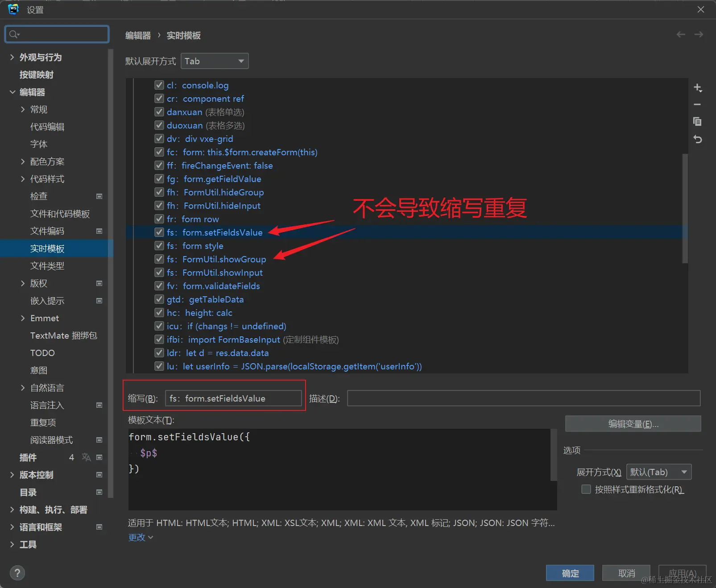Expand the 构建、执行、部署 tree node
Viewport: 716px width, 588px height.
tap(12, 509)
